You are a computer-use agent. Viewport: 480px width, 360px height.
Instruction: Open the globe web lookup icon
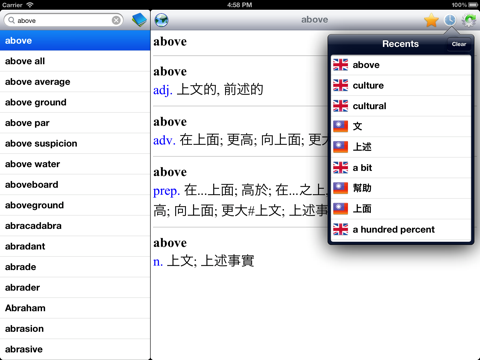click(162, 20)
